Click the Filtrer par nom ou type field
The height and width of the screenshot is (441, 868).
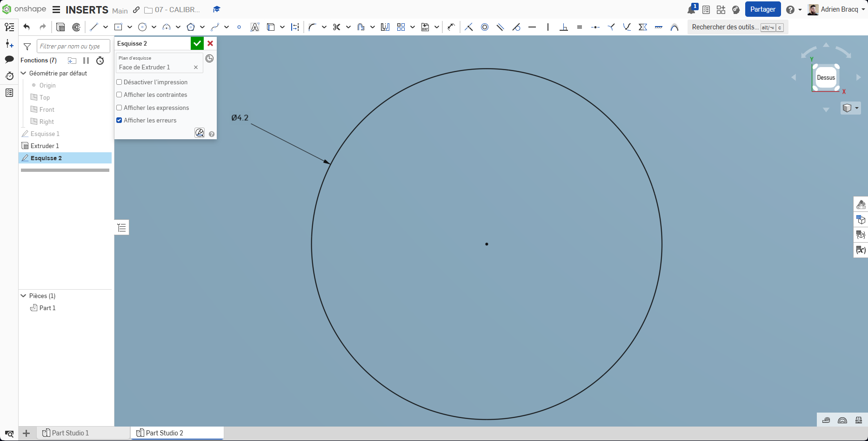[73, 46]
